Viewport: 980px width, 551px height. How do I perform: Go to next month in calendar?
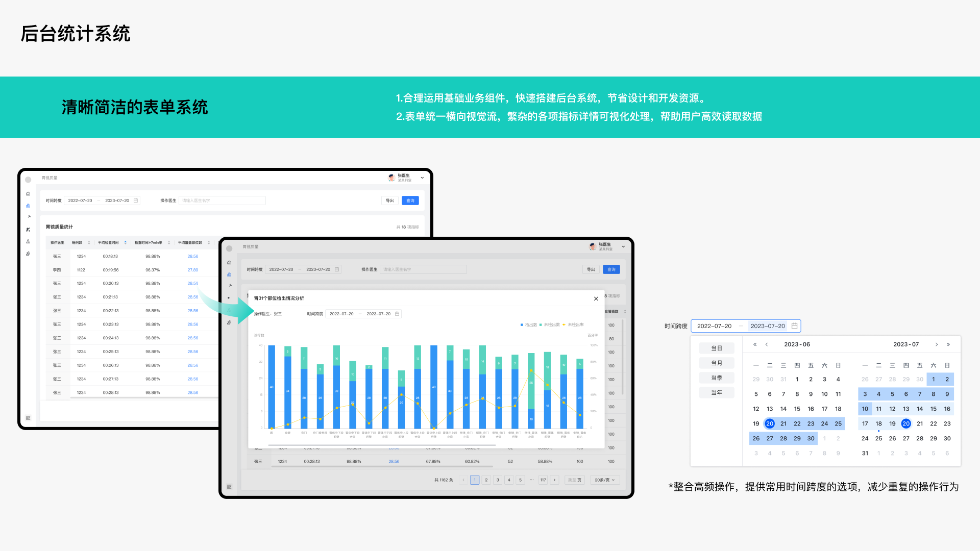937,345
